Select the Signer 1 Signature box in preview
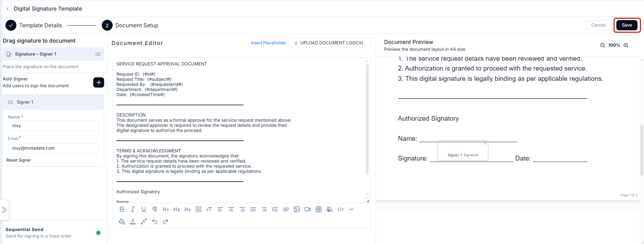Screen dimensions: 644x244 pyautogui.click(x=463, y=151)
